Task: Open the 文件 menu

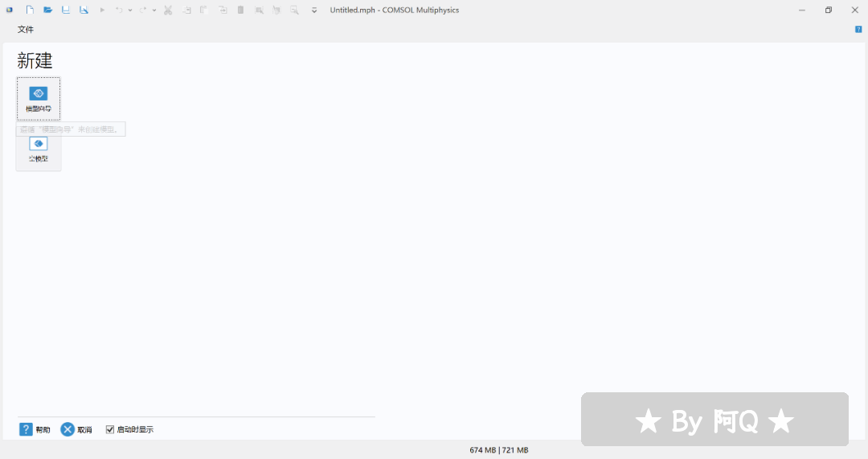Action: pyautogui.click(x=26, y=30)
